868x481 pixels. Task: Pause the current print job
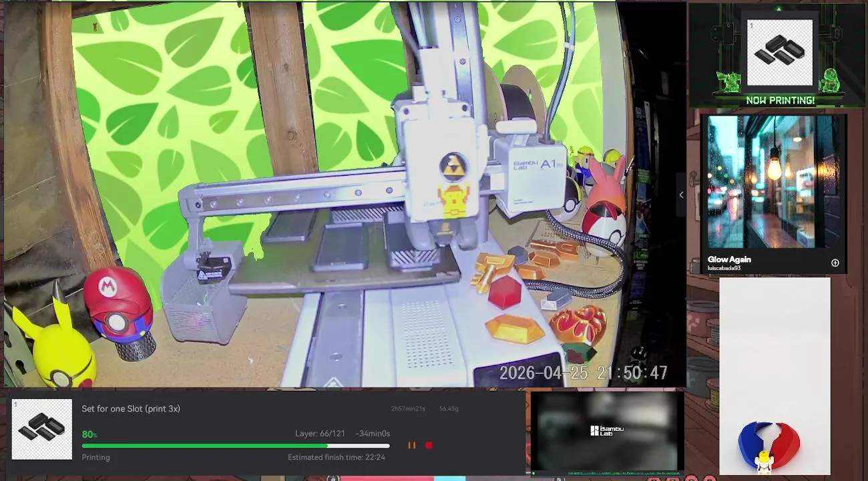click(x=411, y=445)
